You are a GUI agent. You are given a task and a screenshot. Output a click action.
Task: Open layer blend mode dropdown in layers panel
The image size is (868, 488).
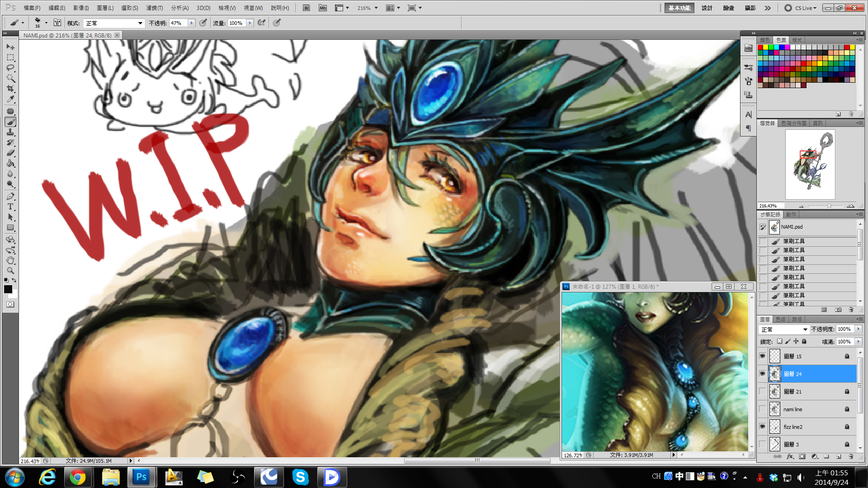pyautogui.click(x=784, y=329)
